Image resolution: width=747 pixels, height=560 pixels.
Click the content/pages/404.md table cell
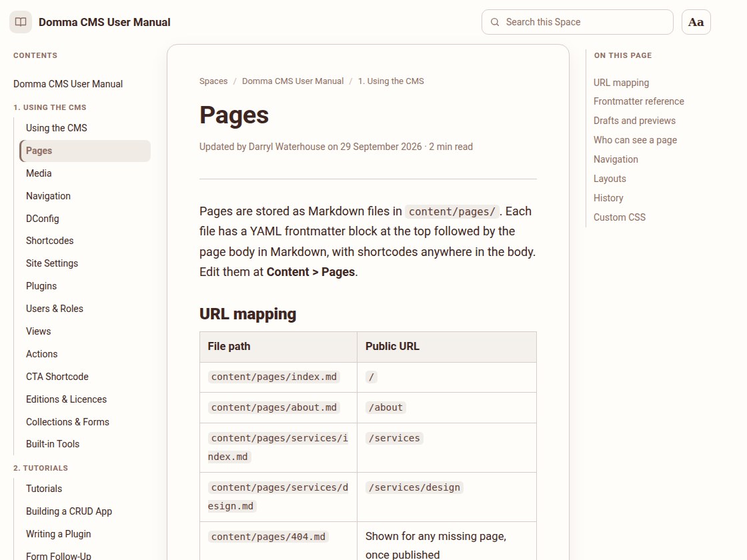278,541
